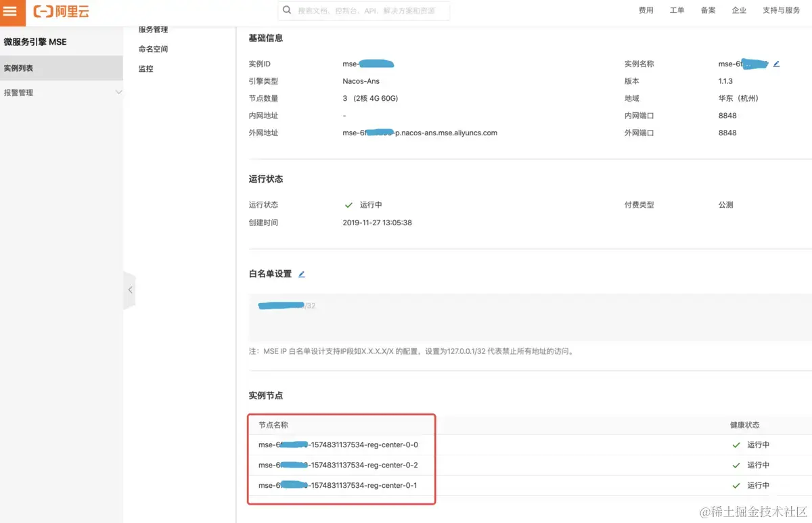Open the hamburger menu icon
This screenshot has width=812, height=523.
coord(10,11)
